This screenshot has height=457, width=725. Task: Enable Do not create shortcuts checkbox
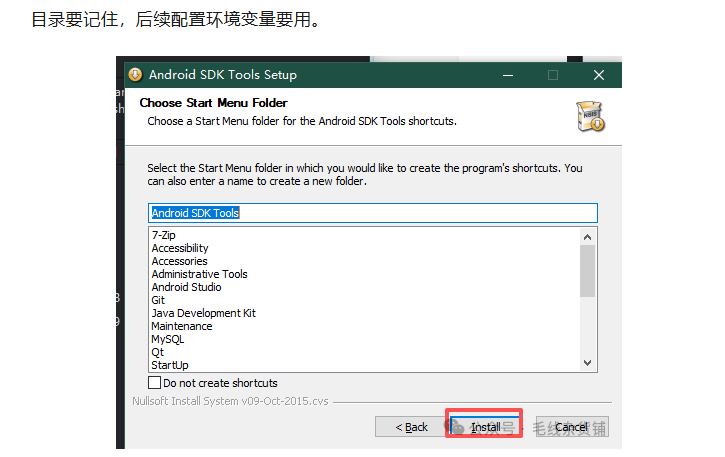pyautogui.click(x=154, y=383)
